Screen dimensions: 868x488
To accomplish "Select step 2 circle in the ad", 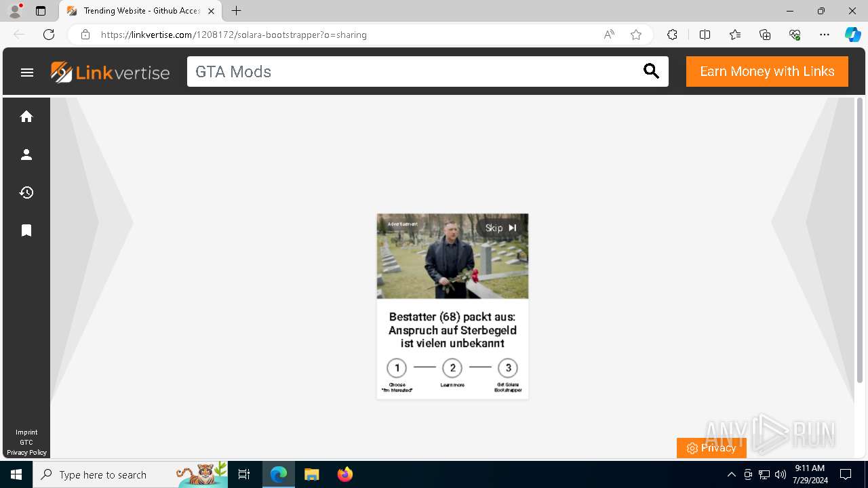I will (x=452, y=368).
